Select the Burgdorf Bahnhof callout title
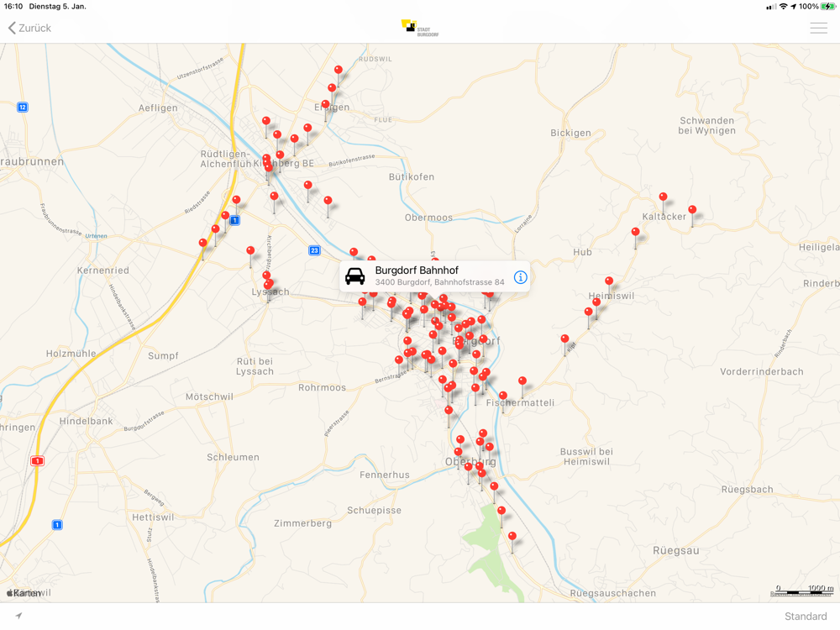Image resolution: width=840 pixels, height=630 pixels. click(417, 270)
